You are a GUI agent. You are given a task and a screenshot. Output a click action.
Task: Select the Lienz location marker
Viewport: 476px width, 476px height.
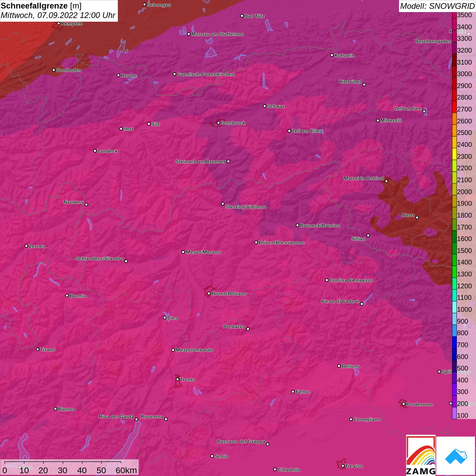pyautogui.click(x=417, y=218)
